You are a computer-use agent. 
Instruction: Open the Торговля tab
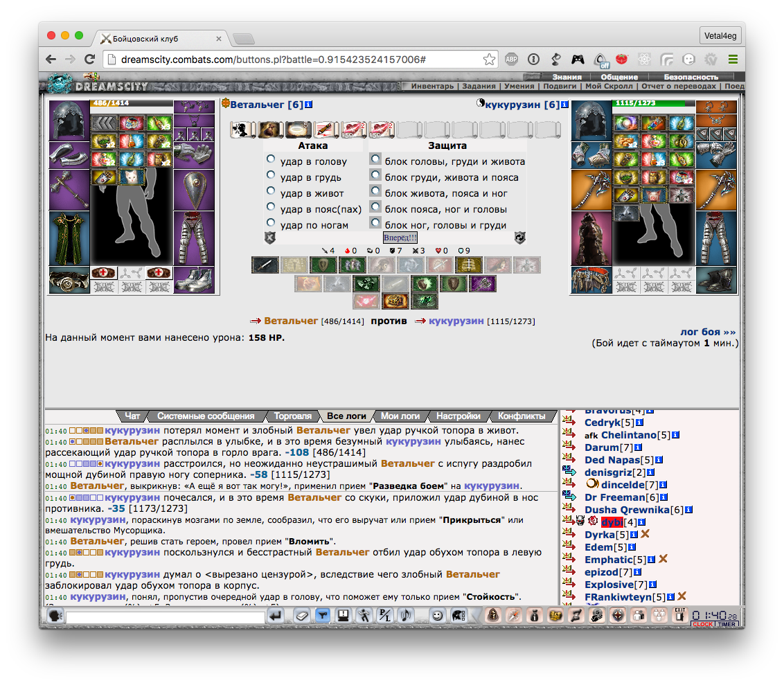pos(292,416)
